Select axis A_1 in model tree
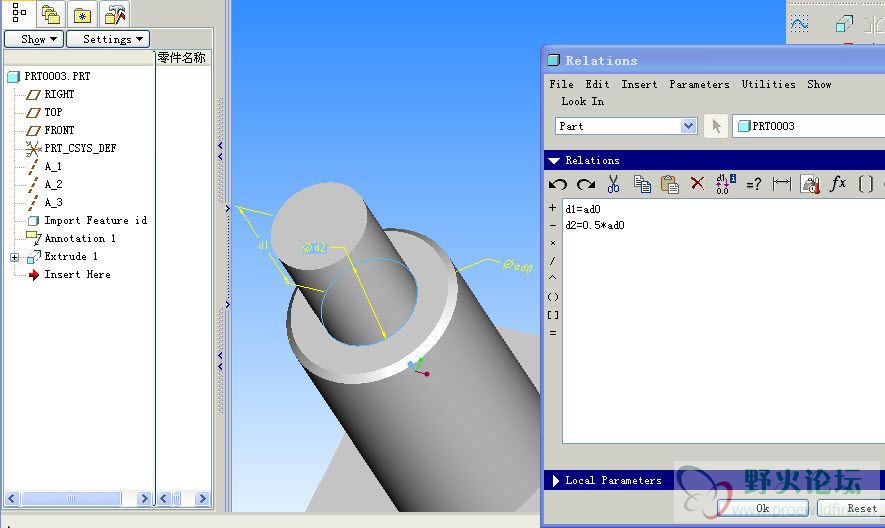The width and height of the screenshot is (885, 528). (x=52, y=167)
